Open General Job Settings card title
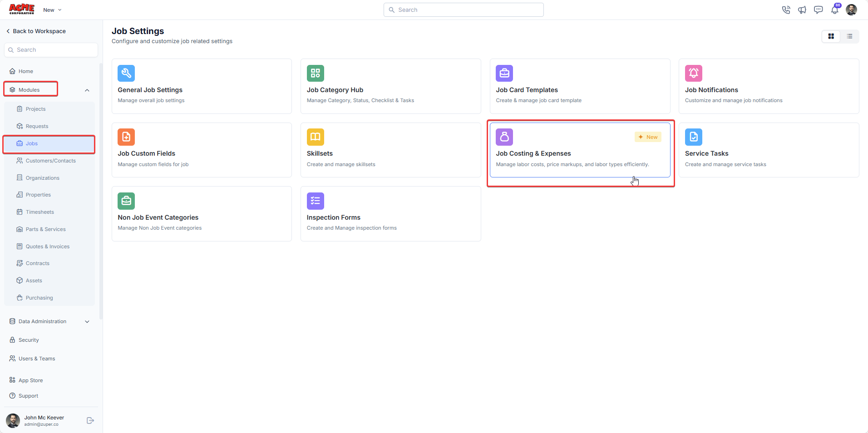This screenshot has width=868, height=433. [x=150, y=90]
